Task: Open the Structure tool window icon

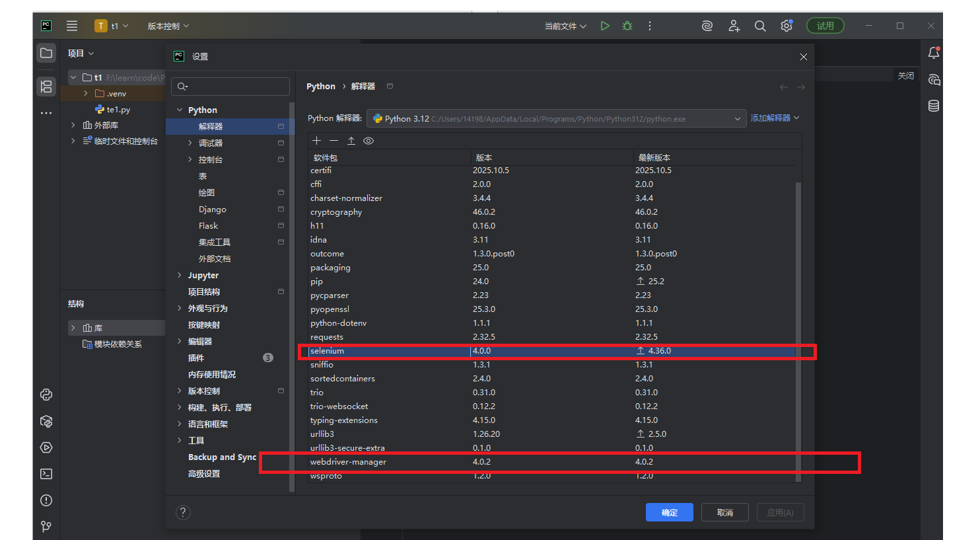Action: coord(46,86)
